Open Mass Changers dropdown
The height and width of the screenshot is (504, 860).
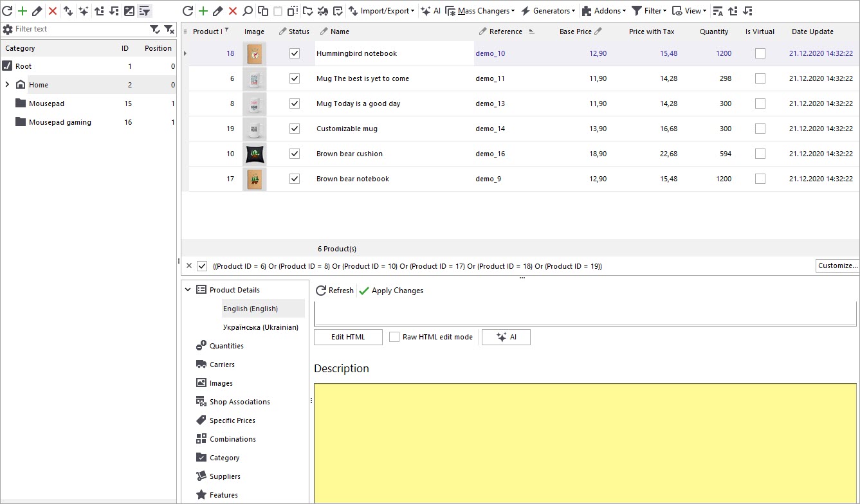480,11
